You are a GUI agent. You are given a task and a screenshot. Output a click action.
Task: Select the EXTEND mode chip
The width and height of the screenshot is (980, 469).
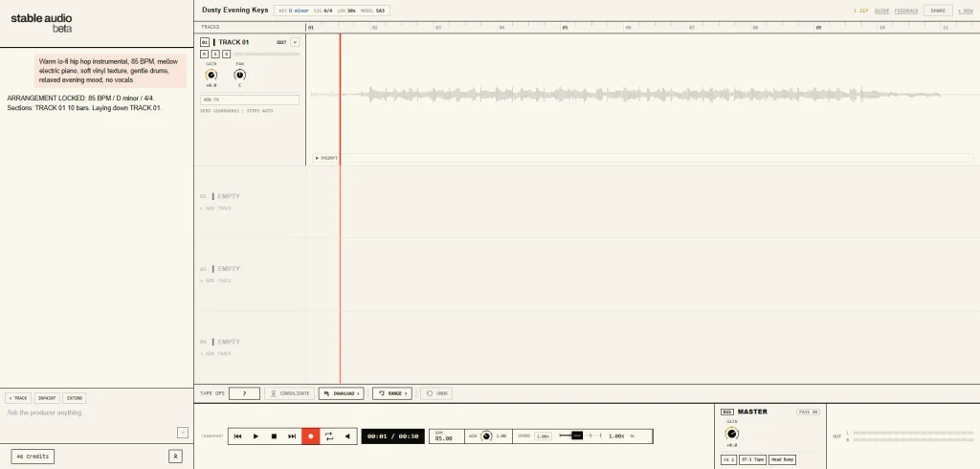(x=75, y=398)
